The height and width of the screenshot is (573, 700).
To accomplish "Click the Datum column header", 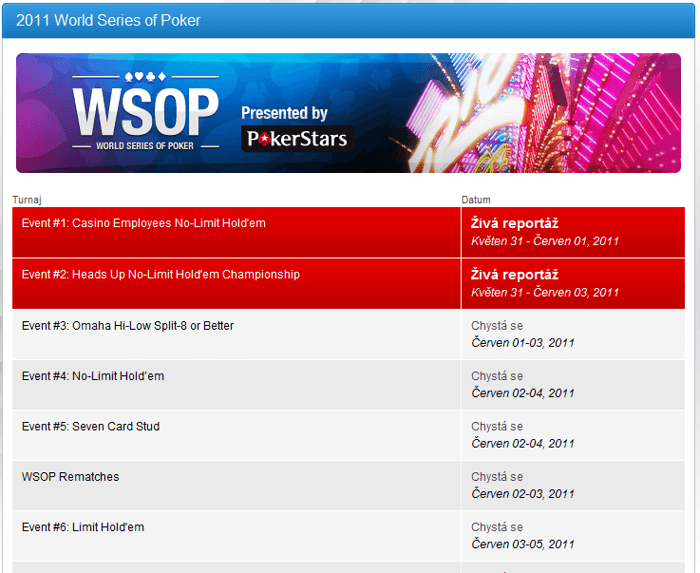I will (476, 199).
